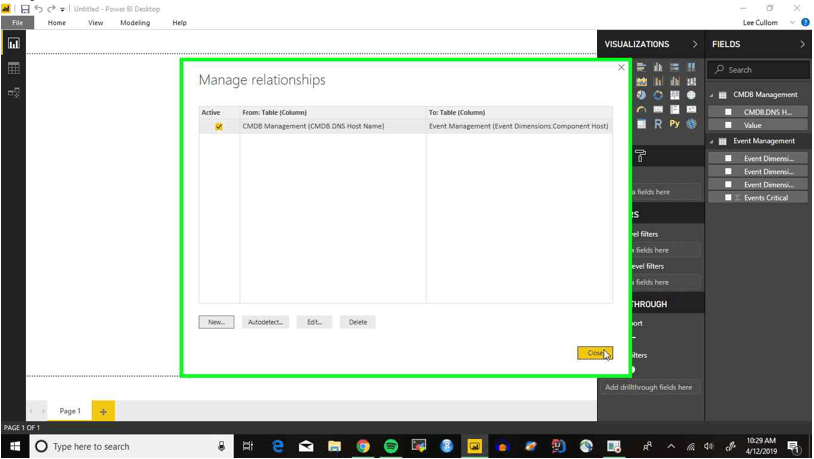Collapse the Event Management table tree

[x=712, y=141]
